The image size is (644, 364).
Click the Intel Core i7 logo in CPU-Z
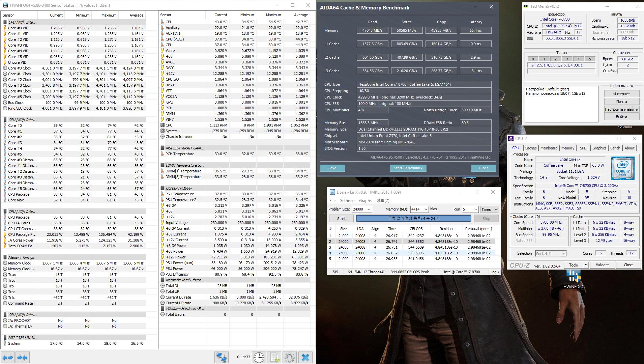click(x=622, y=168)
